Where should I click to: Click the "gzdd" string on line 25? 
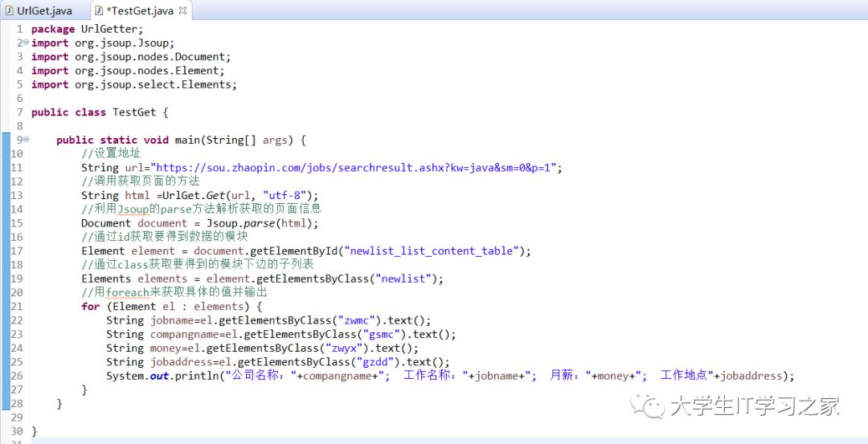[376, 361]
